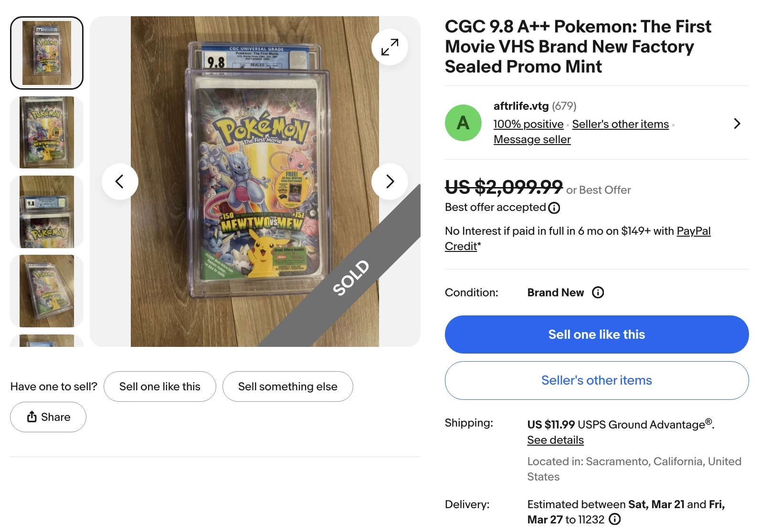Open Seller's other items outlined button

coord(596,380)
